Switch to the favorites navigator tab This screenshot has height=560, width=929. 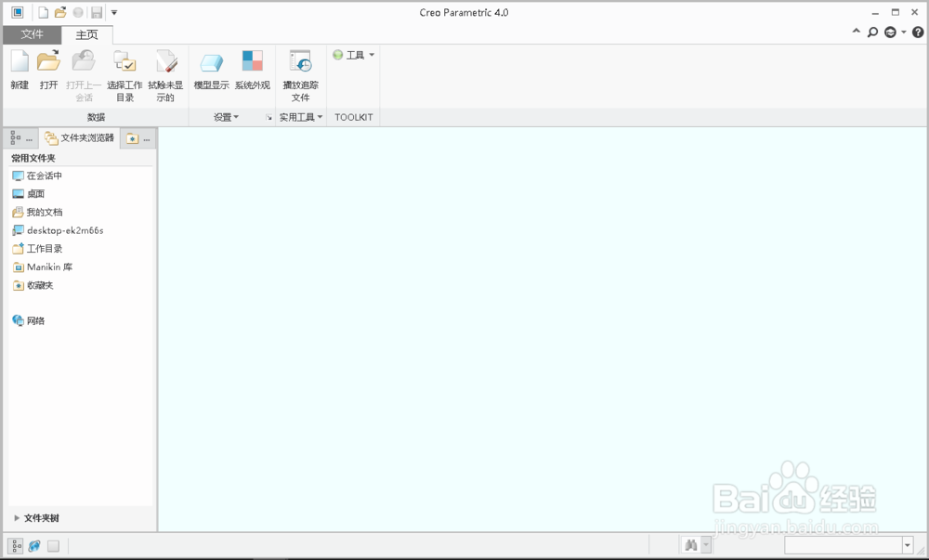[x=138, y=138]
